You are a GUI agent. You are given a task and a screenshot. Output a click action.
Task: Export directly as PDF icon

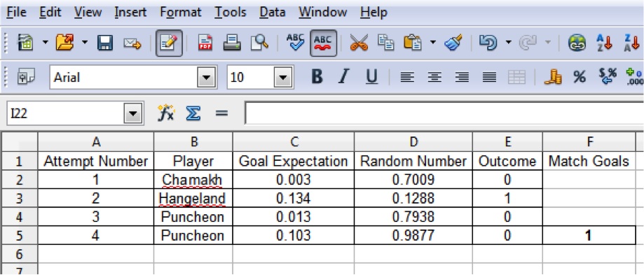[x=205, y=43]
